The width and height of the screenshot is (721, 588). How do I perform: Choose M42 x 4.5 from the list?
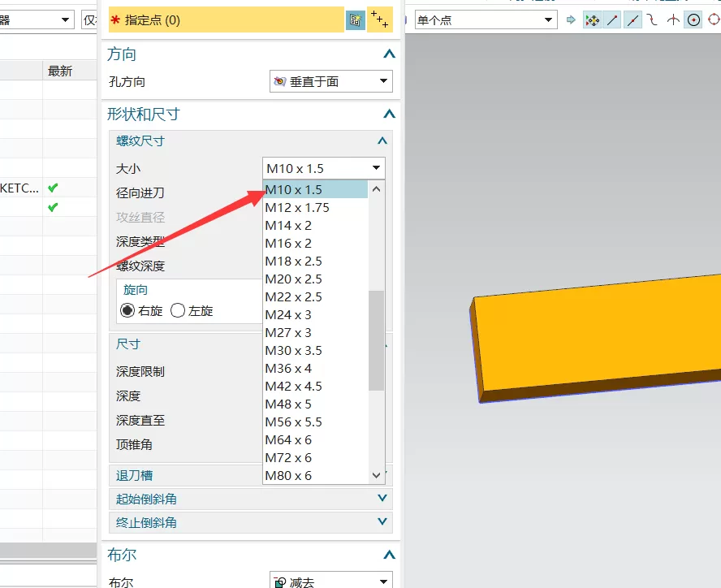[315, 387]
